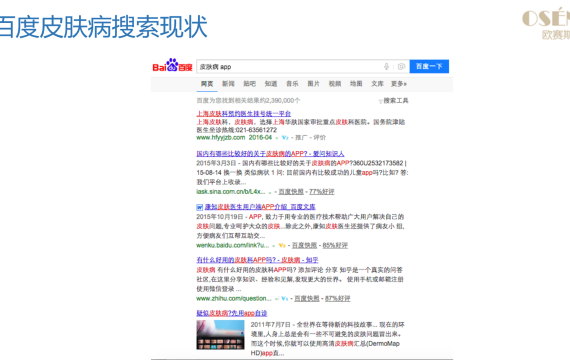Image resolution: width=570 pixels, height=360 pixels.
Task: Click 评价 link on the ad result
Action: point(320,137)
